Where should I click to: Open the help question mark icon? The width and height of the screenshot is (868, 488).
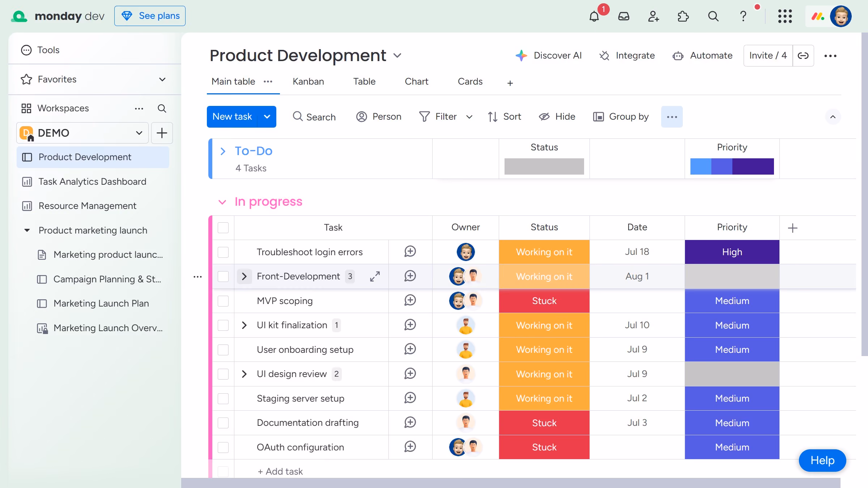[743, 16]
